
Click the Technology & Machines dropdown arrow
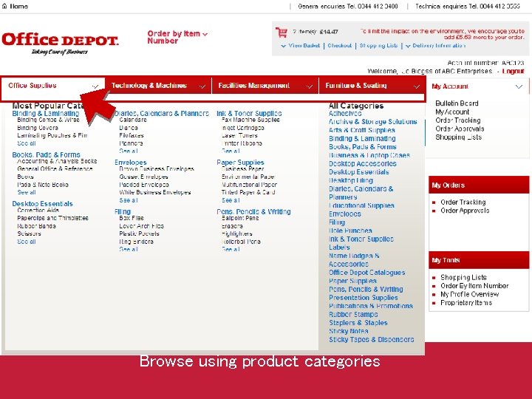202,86
